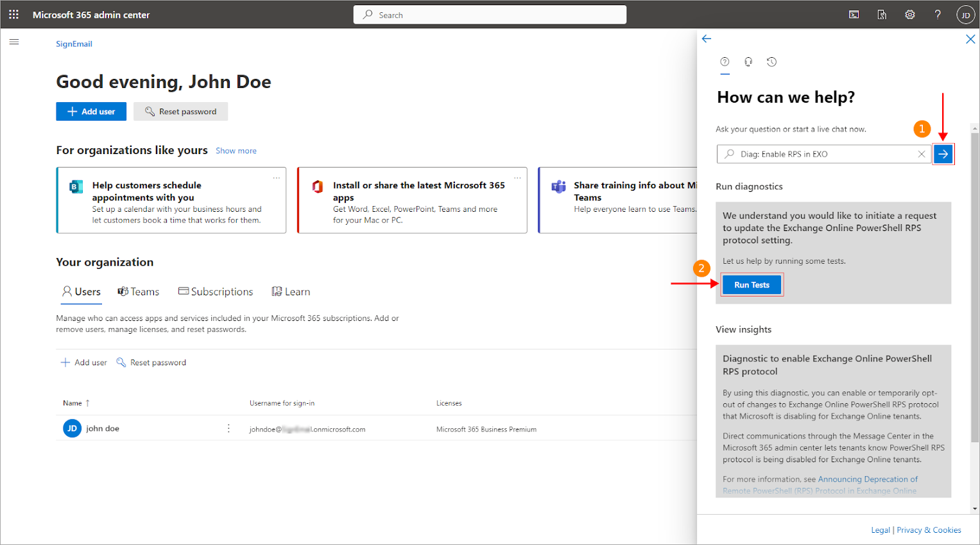This screenshot has height=545, width=980.
Task: Open the Help question mark icon
Action: click(x=938, y=15)
